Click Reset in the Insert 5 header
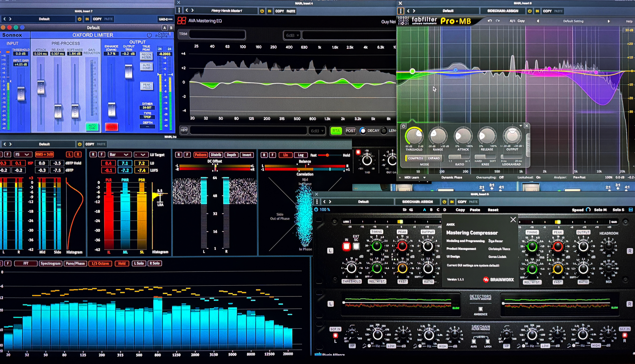The width and height of the screenshot is (635, 364). click(x=493, y=210)
